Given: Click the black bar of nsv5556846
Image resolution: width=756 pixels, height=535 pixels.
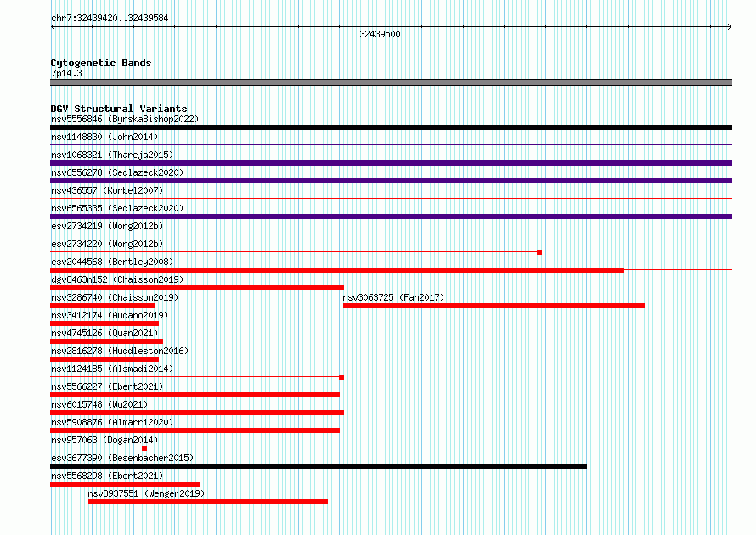Looking at the screenshot, I should click(391, 127).
